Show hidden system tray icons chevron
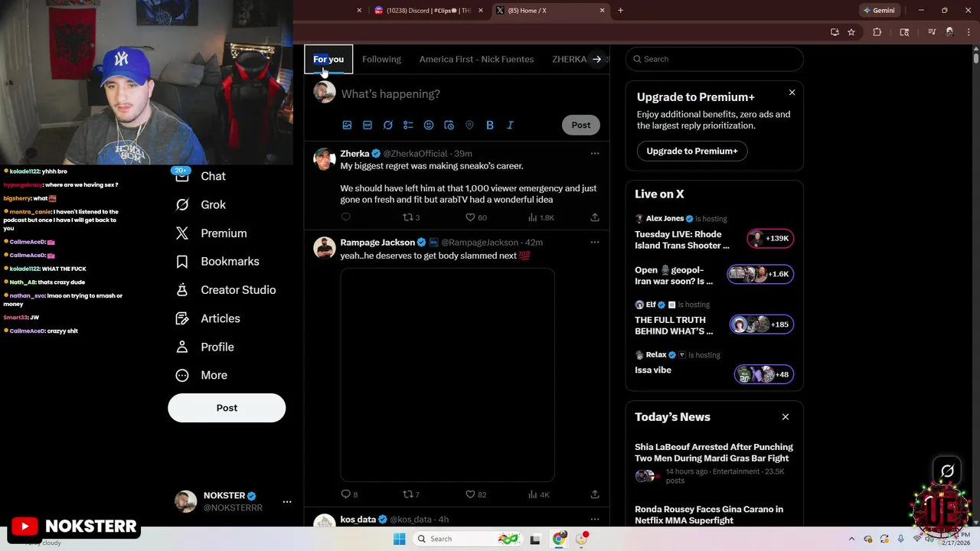980x551 pixels. click(x=851, y=539)
